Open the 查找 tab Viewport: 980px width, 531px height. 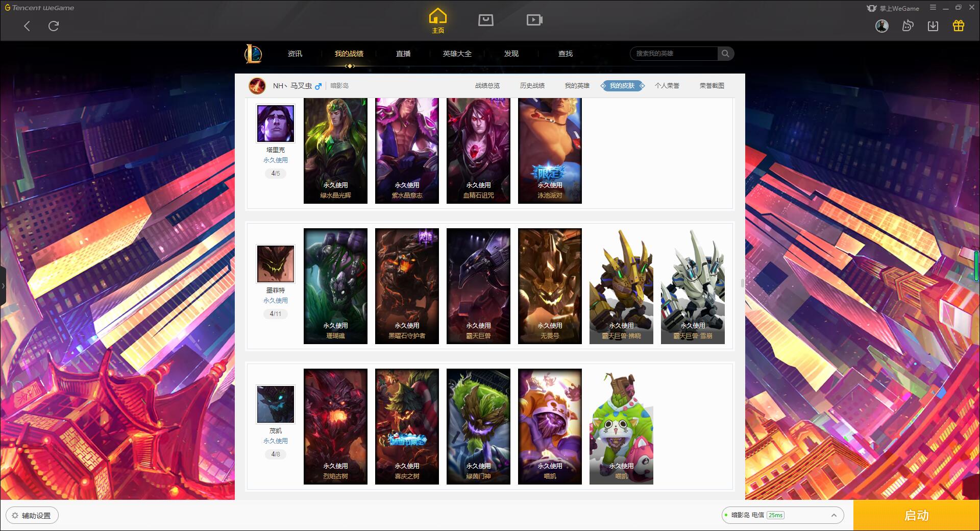[x=566, y=54]
